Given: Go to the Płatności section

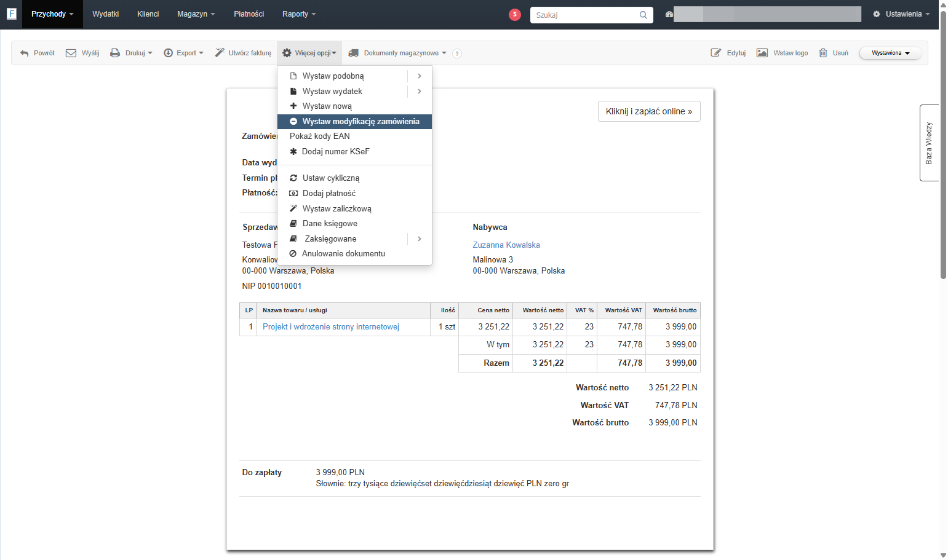Looking at the screenshot, I should click(249, 14).
